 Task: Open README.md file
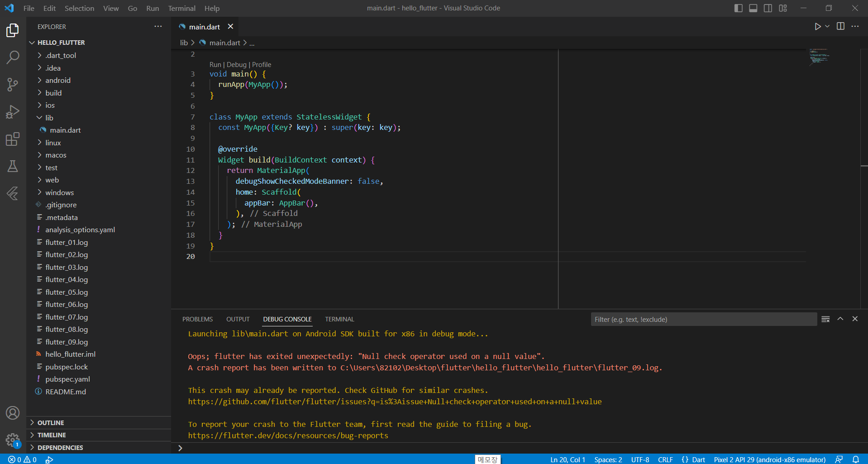click(66, 392)
